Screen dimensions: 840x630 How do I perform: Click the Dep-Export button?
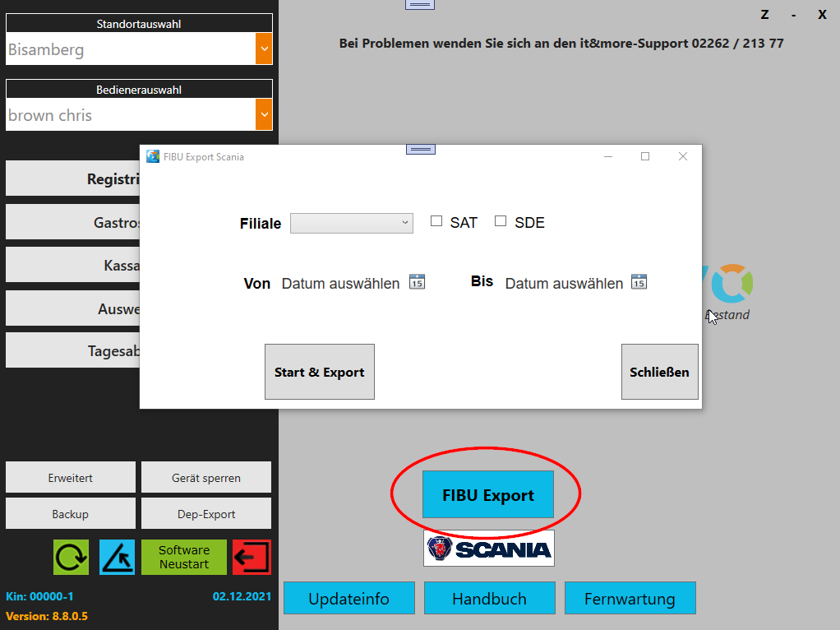click(205, 514)
